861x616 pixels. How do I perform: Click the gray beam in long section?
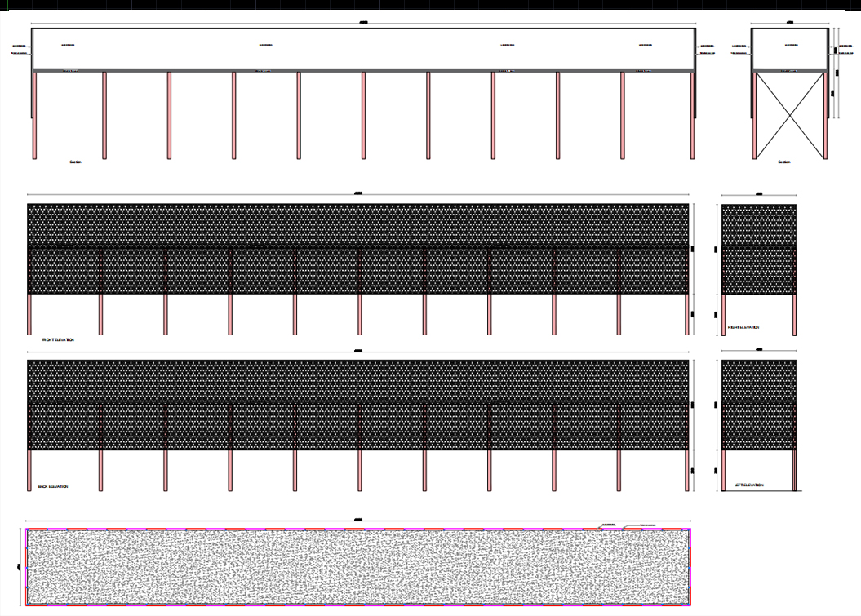pyautogui.click(x=363, y=70)
